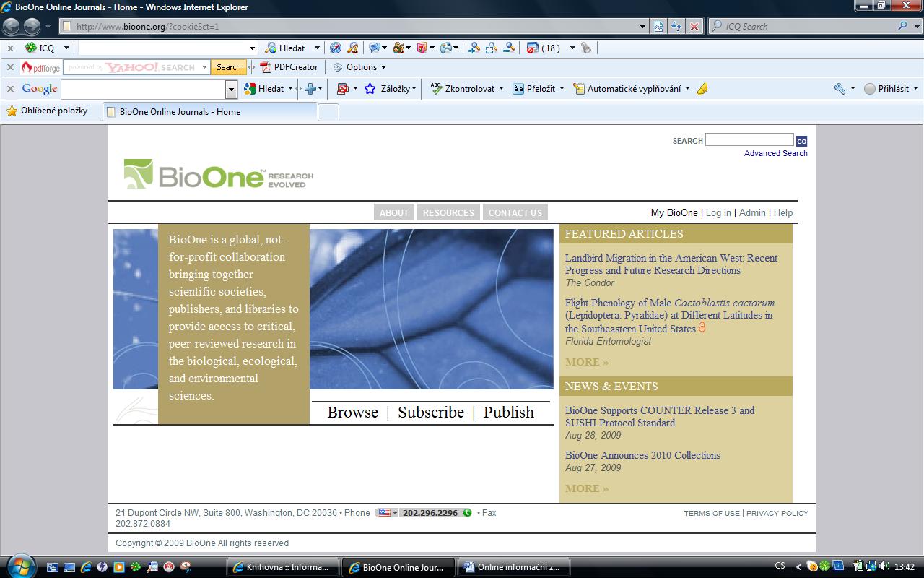The image size is (924, 578).
Task: Click the Admin link
Action: click(752, 212)
